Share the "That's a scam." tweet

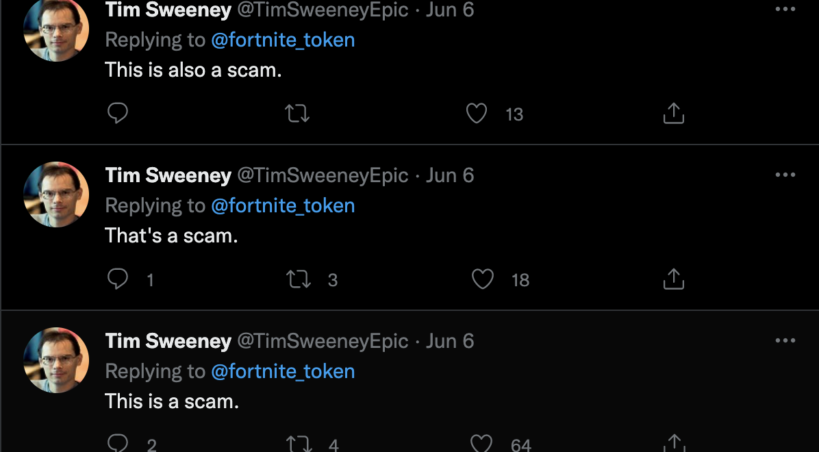tap(674, 279)
